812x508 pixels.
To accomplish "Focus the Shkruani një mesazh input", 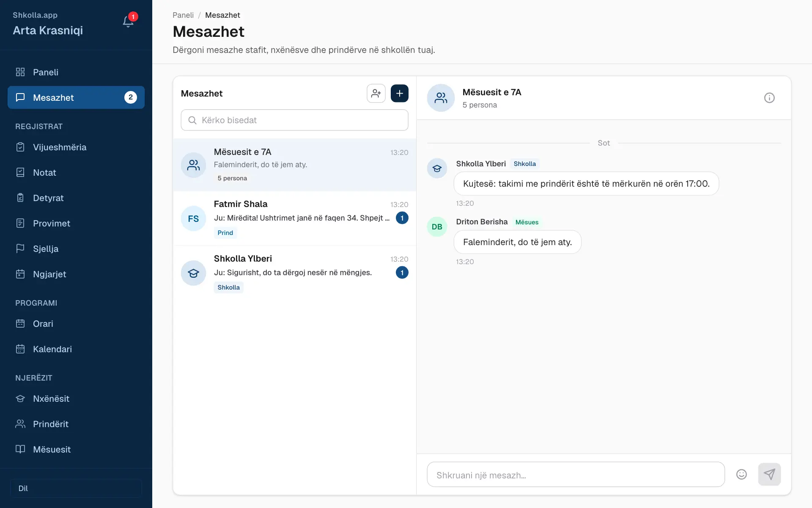I will [576, 475].
